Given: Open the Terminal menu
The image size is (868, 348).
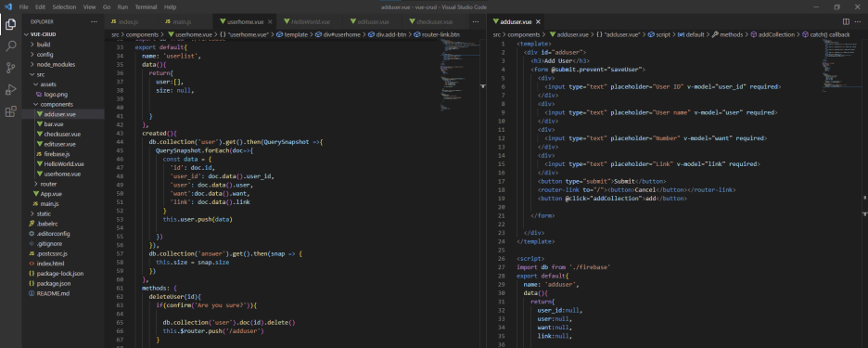Looking at the screenshot, I should tap(146, 7).
